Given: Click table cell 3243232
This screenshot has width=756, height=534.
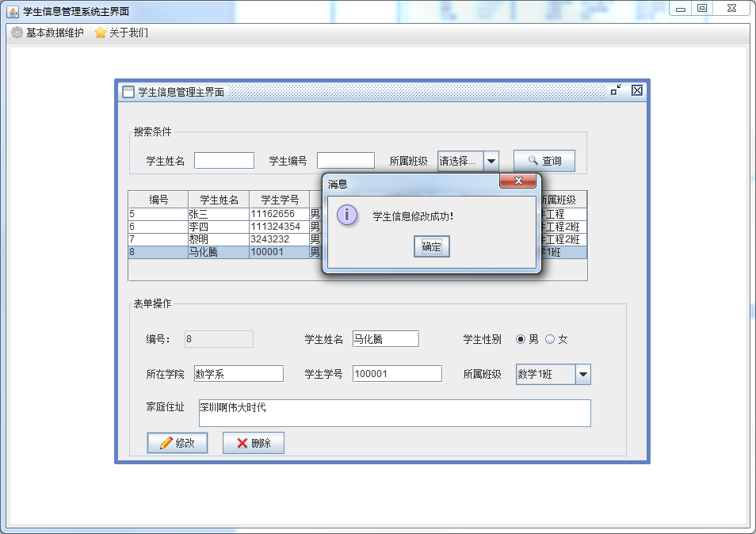Looking at the screenshot, I should (279, 239).
